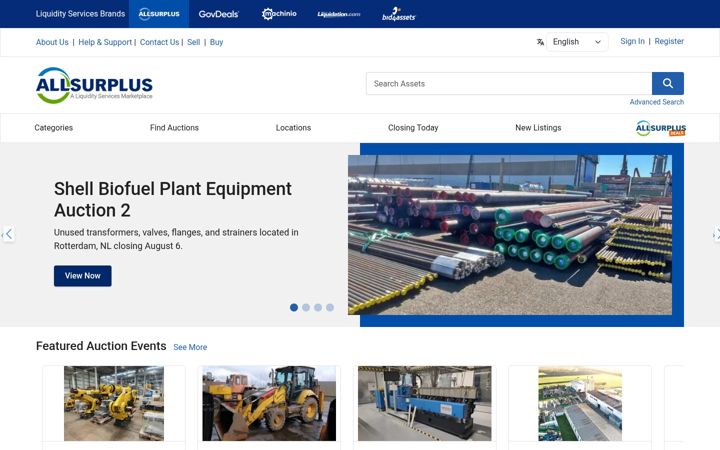Open the About Us link
720x450 pixels.
click(52, 42)
